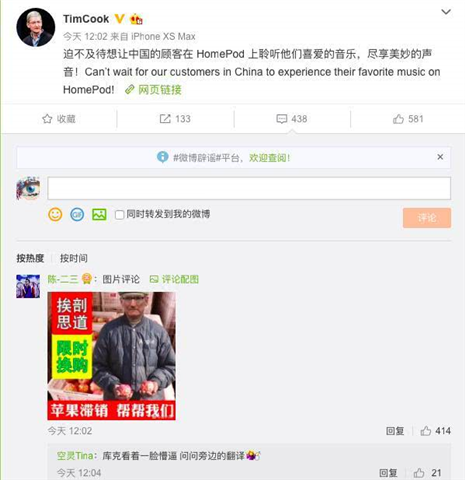The height and width of the screenshot is (480, 465).
Task: Focus the comment text input box
Action: click(249, 188)
